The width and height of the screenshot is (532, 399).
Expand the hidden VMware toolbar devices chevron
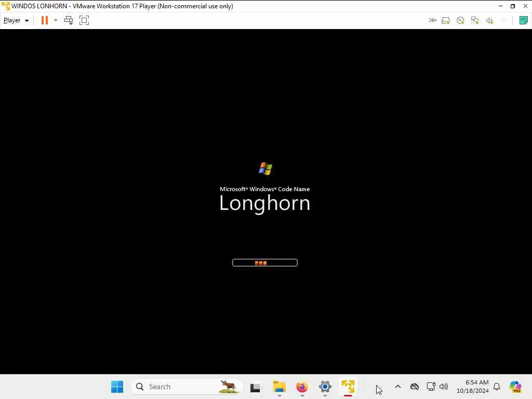432,20
